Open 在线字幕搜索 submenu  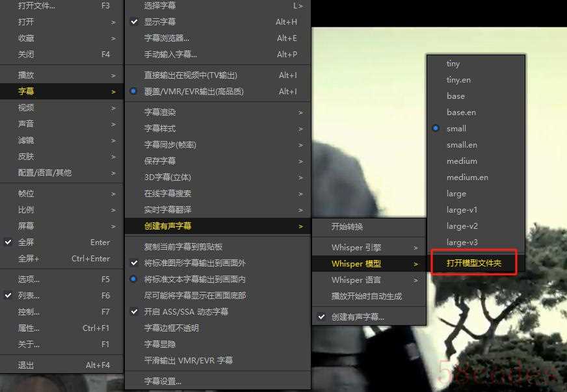(x=217, y=194)
